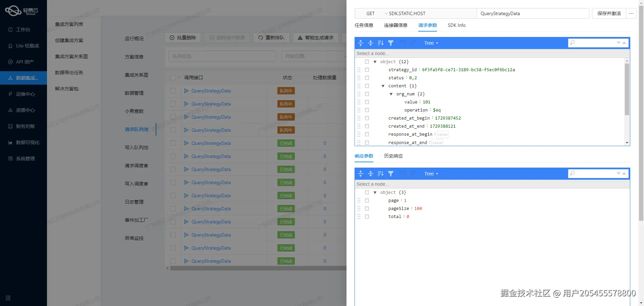This screenshot has height=306, width=644.
Task: Switch to the 历史响应 tab
Action: (393, 156)
